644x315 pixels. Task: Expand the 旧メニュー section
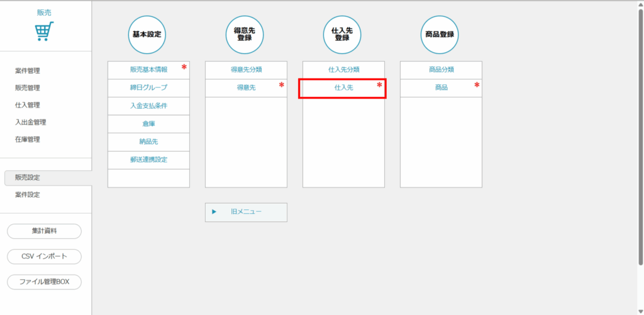click(x=246, y=213)
